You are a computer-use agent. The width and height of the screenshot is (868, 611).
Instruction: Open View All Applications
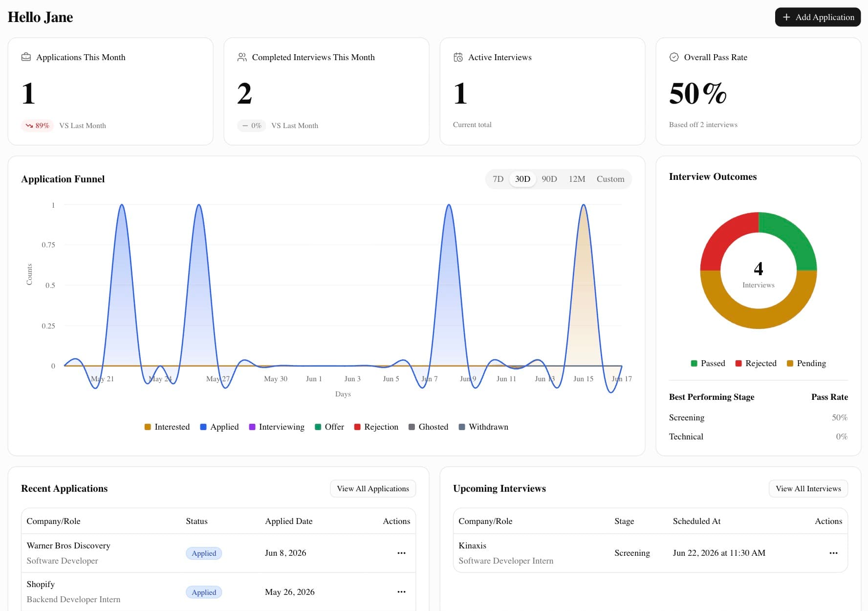(x=373, y=489)
